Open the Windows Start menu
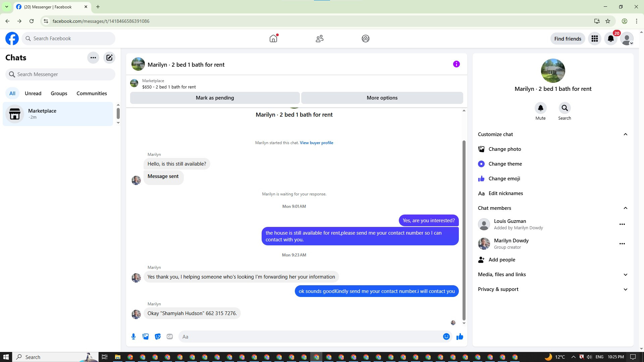 click(x=6, y=357)
